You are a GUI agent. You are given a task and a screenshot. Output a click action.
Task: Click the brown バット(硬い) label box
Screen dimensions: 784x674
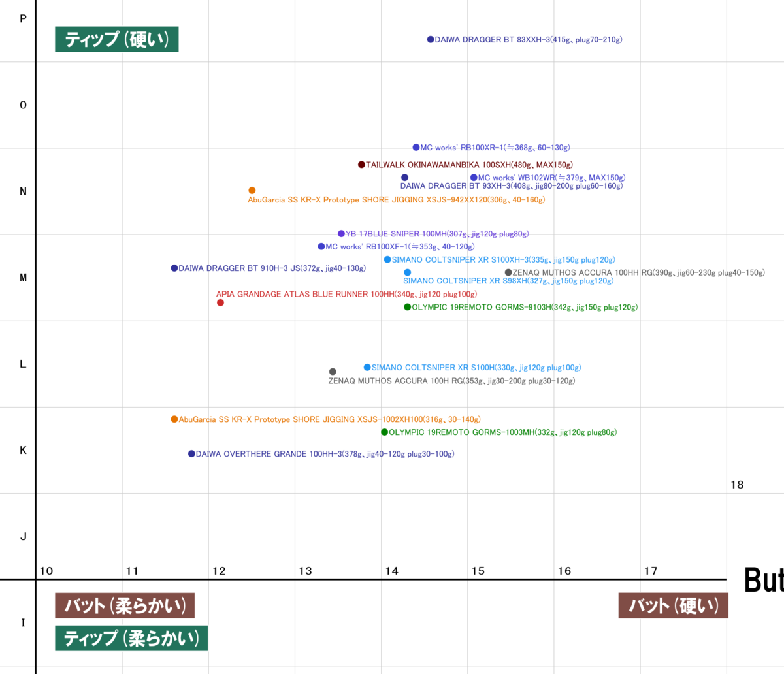[x=673, y=605]
